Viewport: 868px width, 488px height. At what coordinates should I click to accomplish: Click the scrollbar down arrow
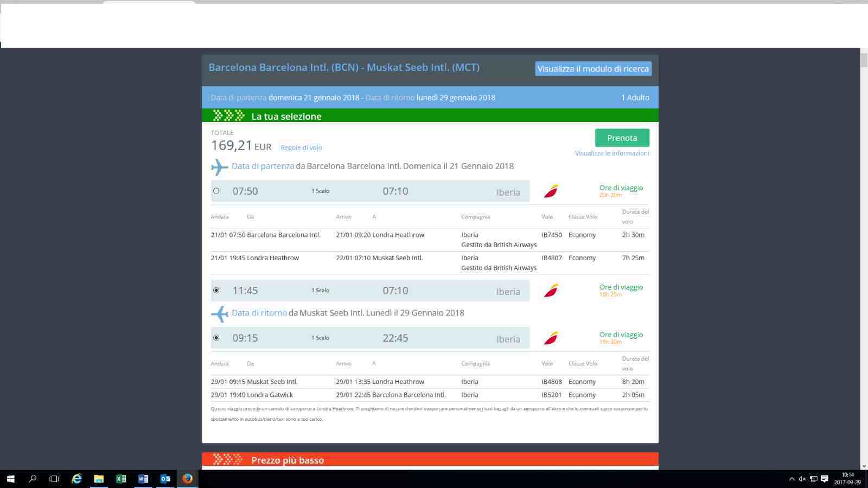click(x=864, y=466)
